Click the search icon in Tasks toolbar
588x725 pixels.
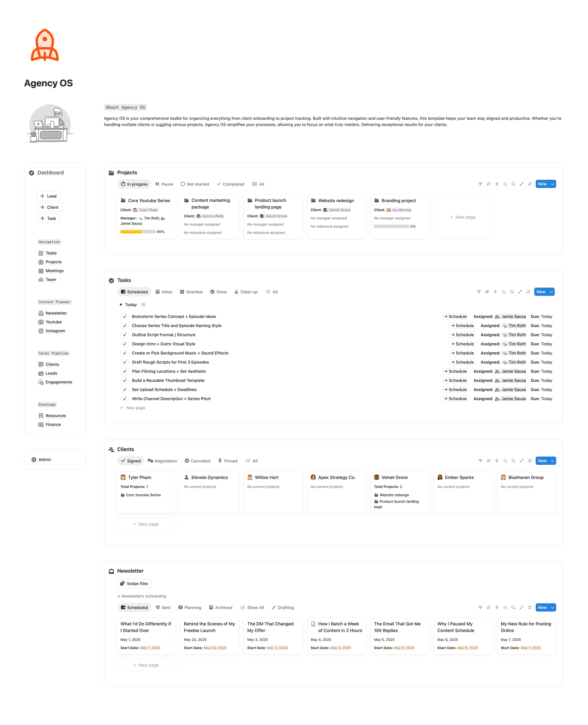[x=512, y=292]
